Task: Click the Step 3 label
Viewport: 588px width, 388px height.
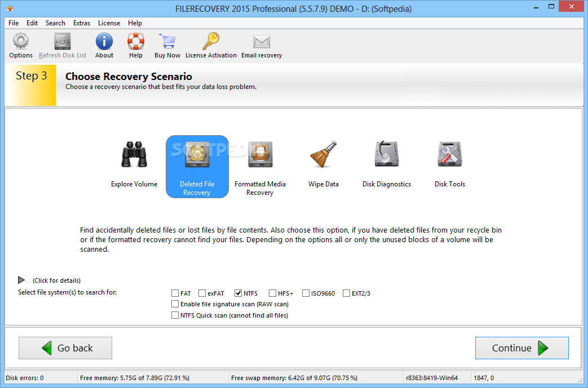Action: coord(32,75)
